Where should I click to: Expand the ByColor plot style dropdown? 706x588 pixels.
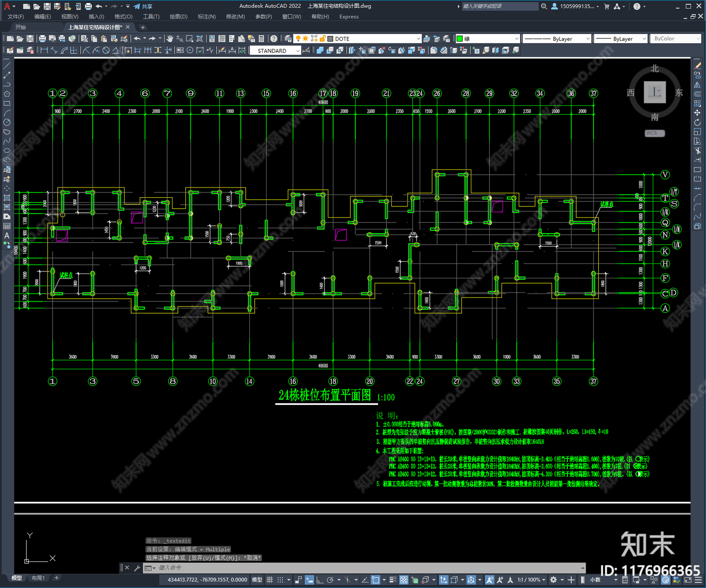[x=676, y=39]
